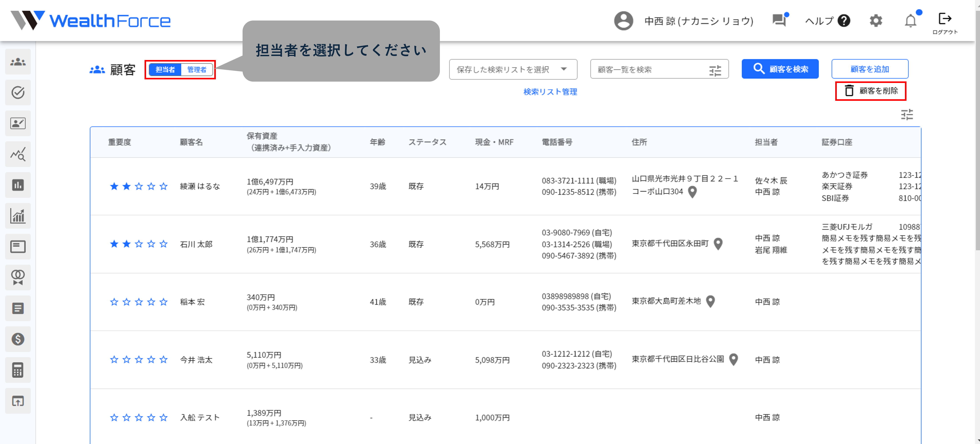980x444 pixels.
Task: Open filter options inside customer search box
Action: point(715,70)
